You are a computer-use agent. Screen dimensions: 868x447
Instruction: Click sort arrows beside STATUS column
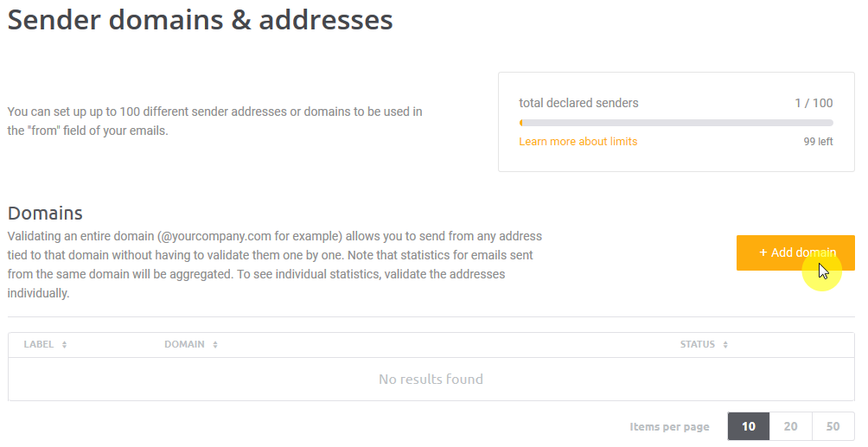725,345
